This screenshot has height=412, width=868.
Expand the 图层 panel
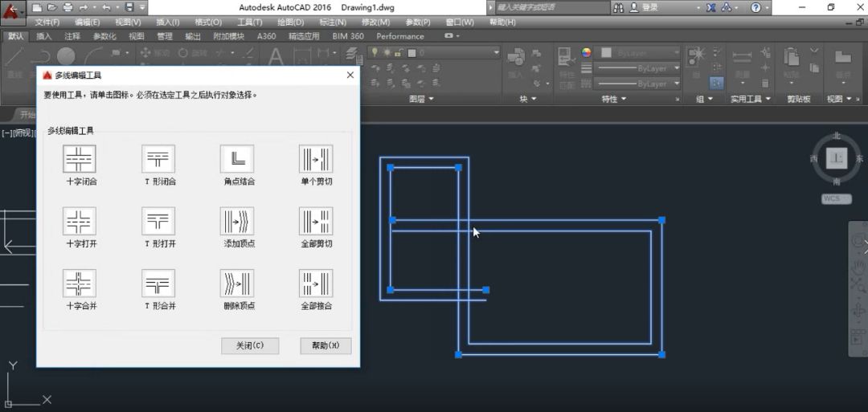tap(421, 99)
